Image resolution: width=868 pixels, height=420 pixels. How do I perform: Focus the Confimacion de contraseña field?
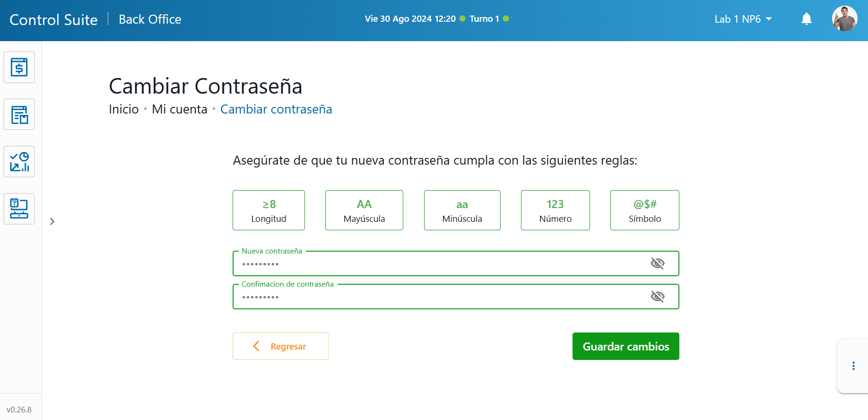[x=440, y=297]
